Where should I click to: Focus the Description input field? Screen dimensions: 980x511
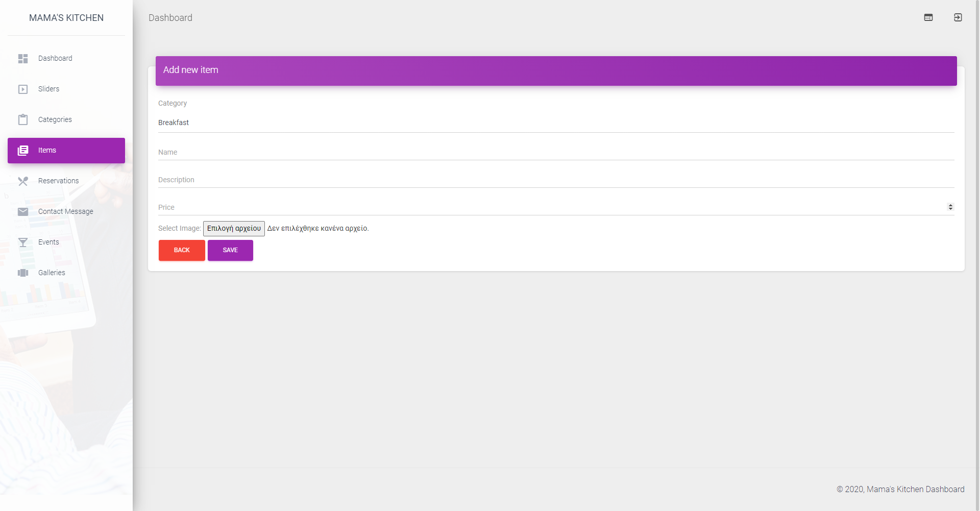[556, 180]
